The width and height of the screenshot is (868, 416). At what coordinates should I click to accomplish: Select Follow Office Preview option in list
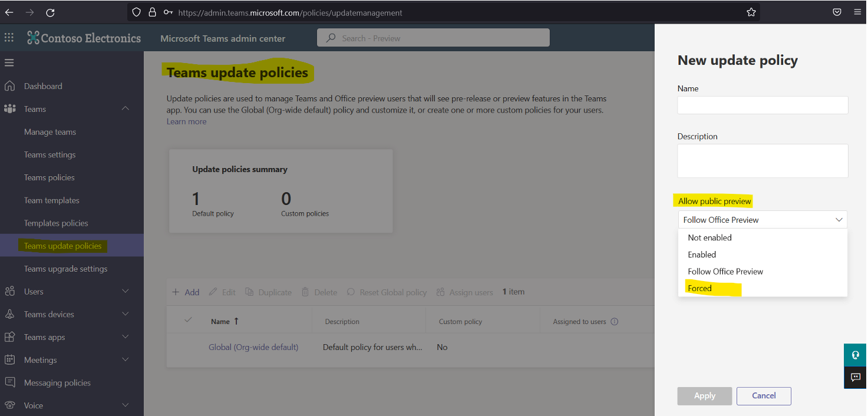[x=763, y=272]
